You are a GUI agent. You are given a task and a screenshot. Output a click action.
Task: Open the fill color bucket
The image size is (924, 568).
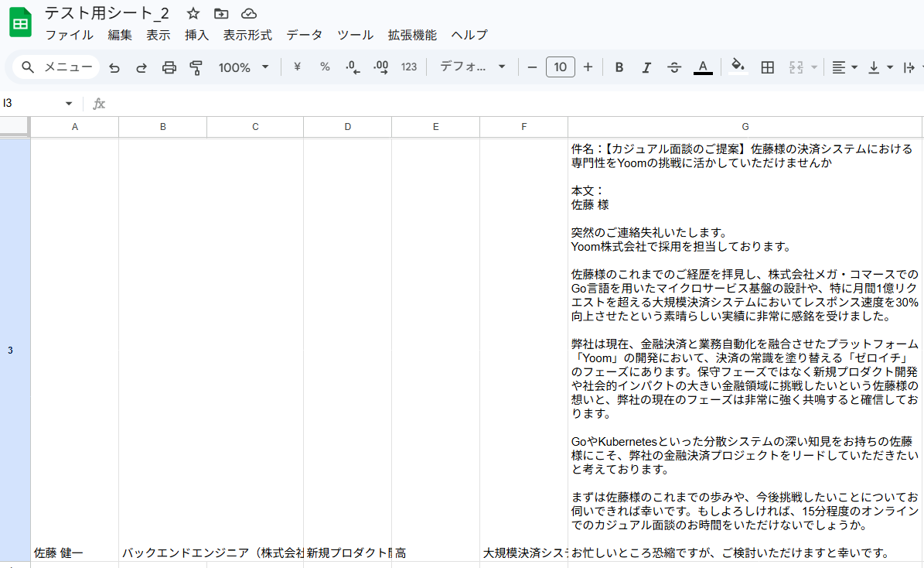[738, 67]
